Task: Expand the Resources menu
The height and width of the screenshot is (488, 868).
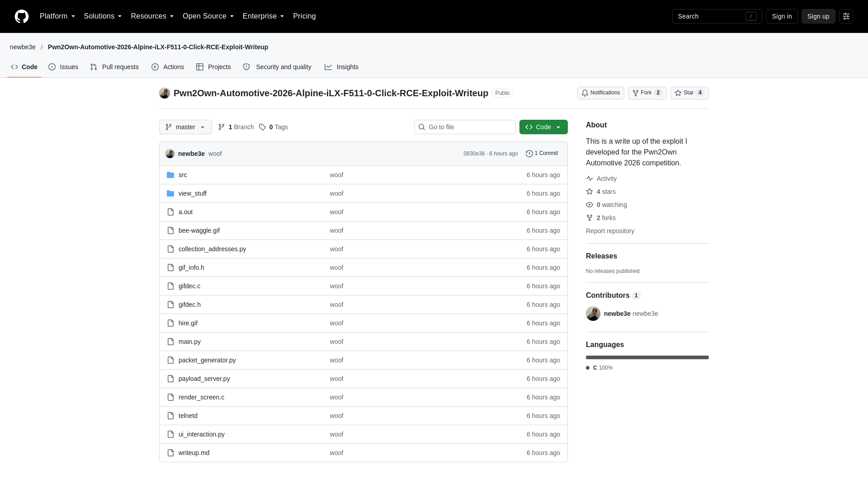Action: 152,16
